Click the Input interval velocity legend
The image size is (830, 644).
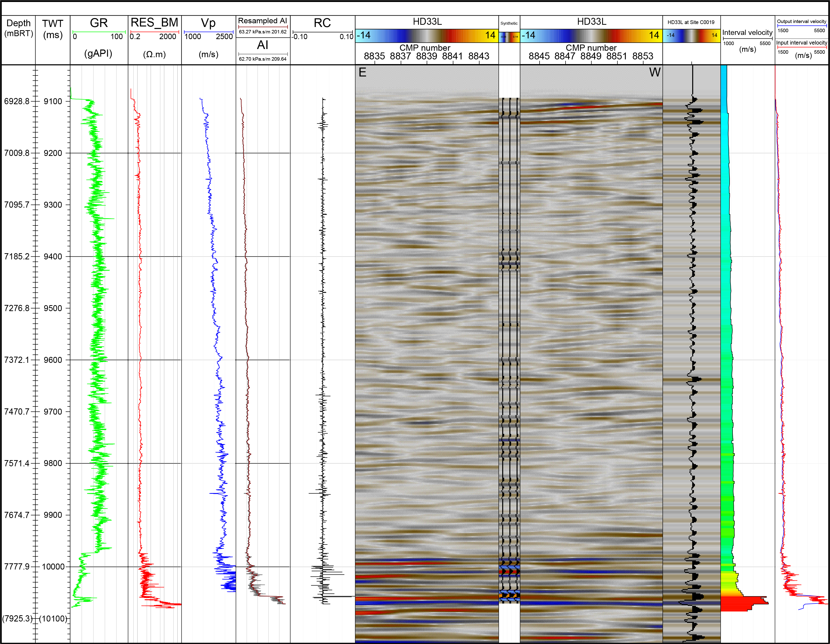point(802,43)
